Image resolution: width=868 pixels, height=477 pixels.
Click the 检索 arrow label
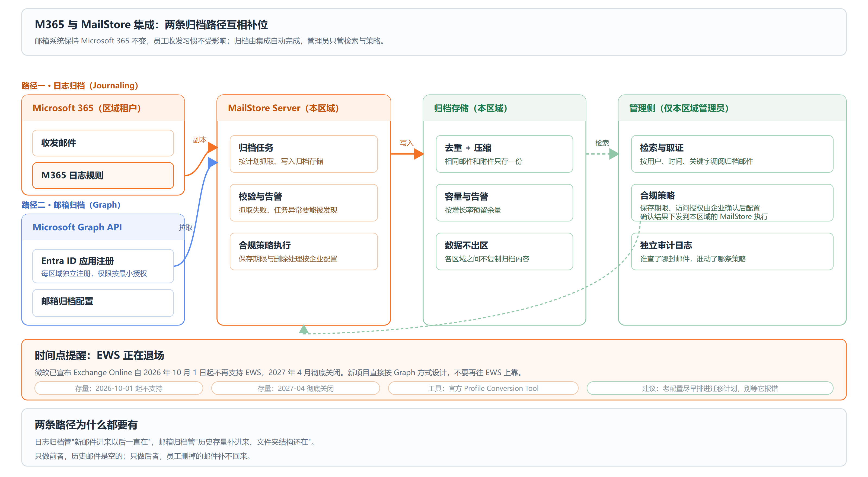[602, 143]
